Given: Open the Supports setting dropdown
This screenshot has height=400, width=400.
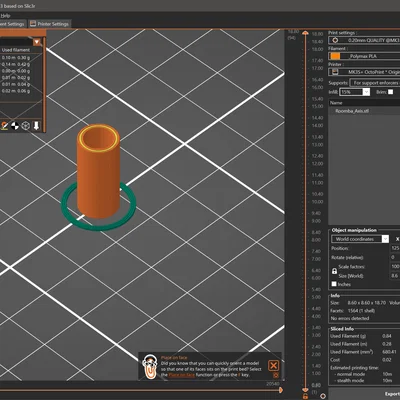Looking at the screenshot, I should coord(375,83).
